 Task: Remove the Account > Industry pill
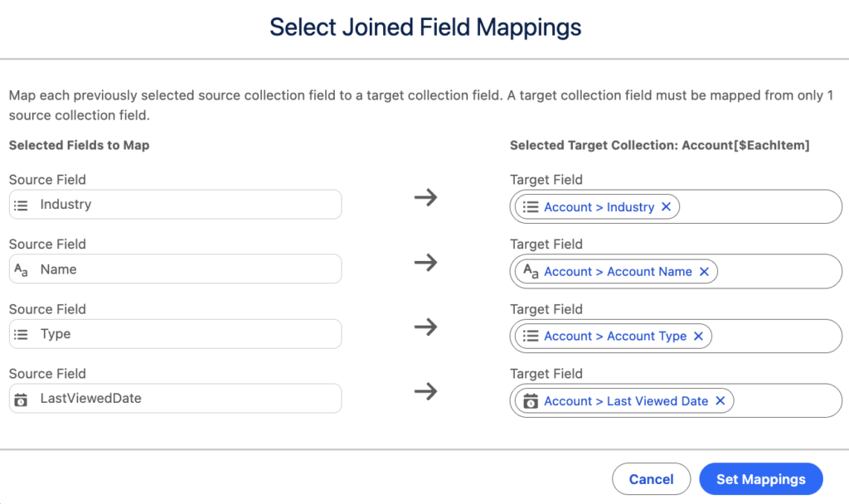pos(666,206)
